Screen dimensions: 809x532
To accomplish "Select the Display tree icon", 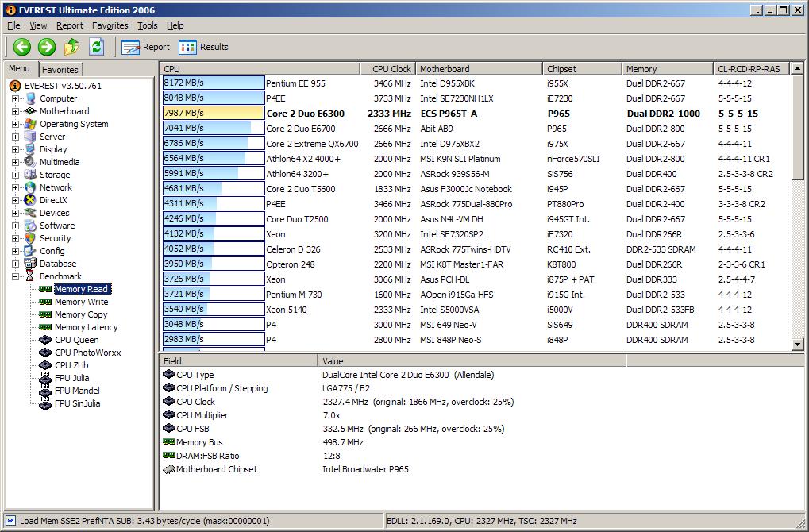I will pyautogui.click(x=30, y=149).
